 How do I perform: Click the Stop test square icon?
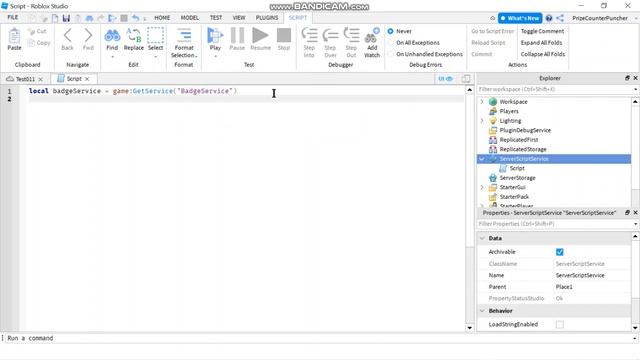click(284, 36)
